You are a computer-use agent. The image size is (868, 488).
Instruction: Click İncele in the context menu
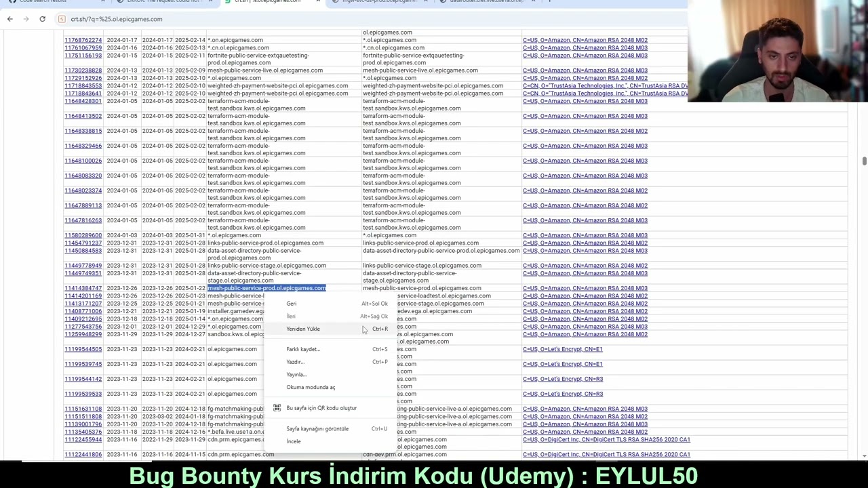click(x=294, y=441)
